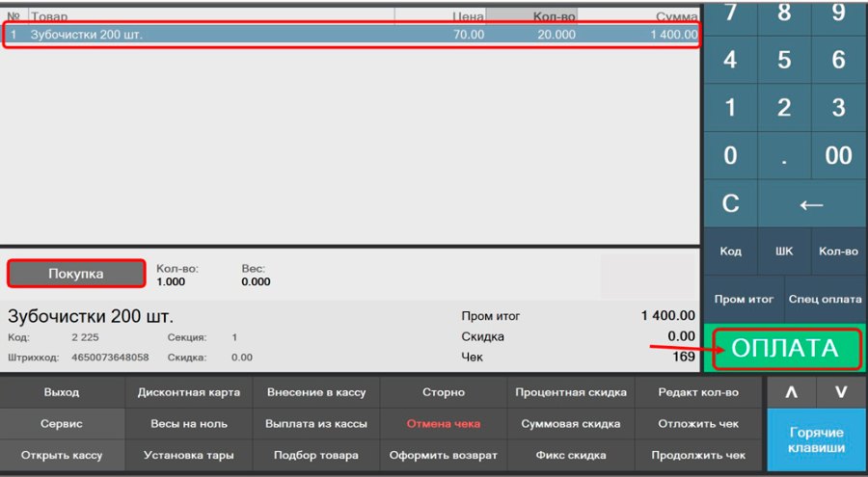The height and width of the screenshot is (477, 868).
Task: Tap Весы на ноль button
Action: click(x=189, y=424)
